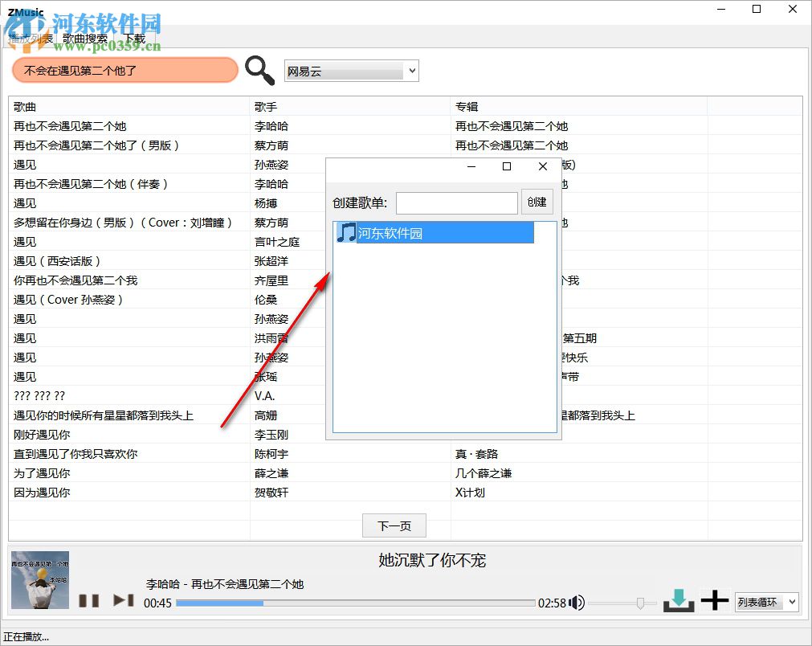812x646 pixels.
Task: Go to the next page with 下一页
Action: (x=394, y=525)
